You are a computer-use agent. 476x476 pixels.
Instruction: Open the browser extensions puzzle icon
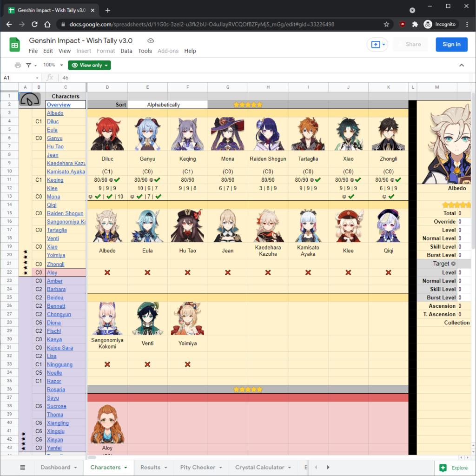(415, 24)
